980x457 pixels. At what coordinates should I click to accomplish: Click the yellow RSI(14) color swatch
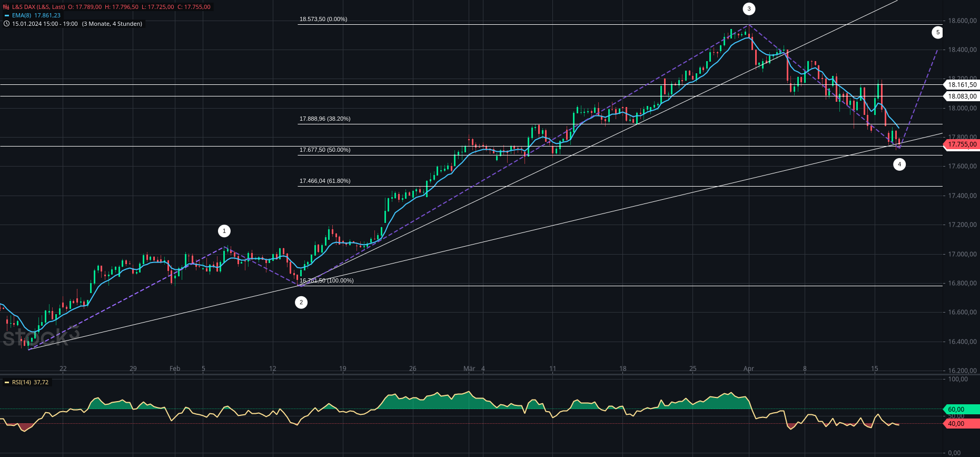6,382
